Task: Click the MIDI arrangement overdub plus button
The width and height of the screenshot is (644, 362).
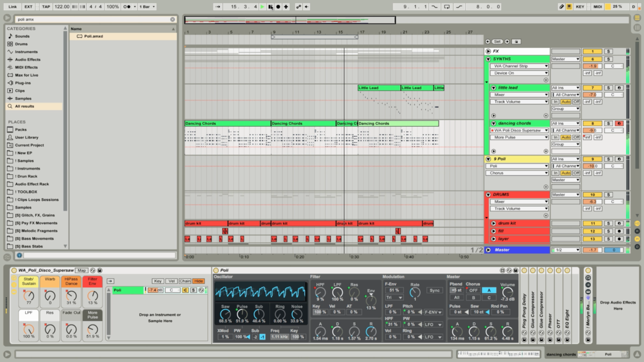Action: (x=286, y=6)
